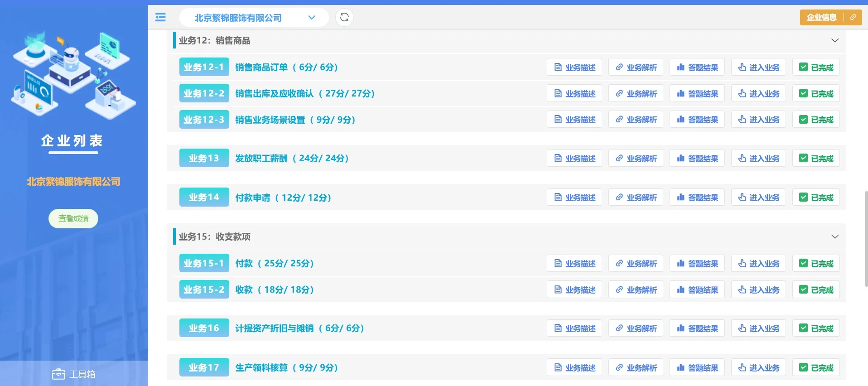
Task: Open 业务描述 for 业务15-2 收款
Action: (574, 289)
